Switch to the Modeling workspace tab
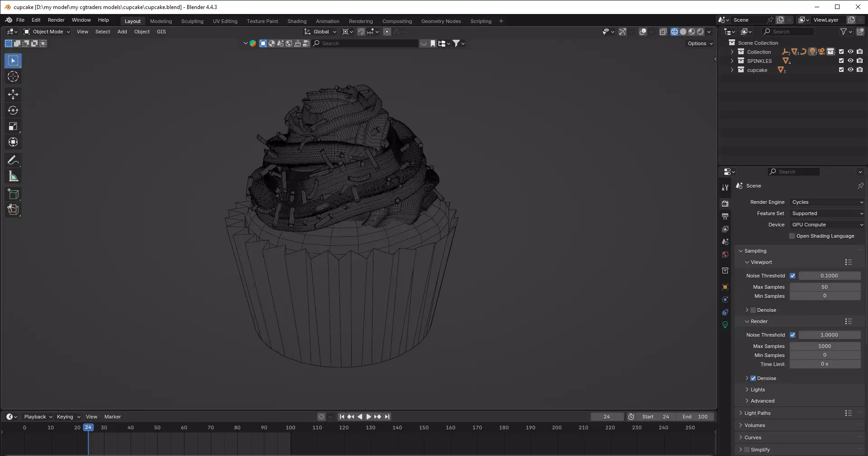The height and width of the screenshot is (456, 868). pos(161,21)
